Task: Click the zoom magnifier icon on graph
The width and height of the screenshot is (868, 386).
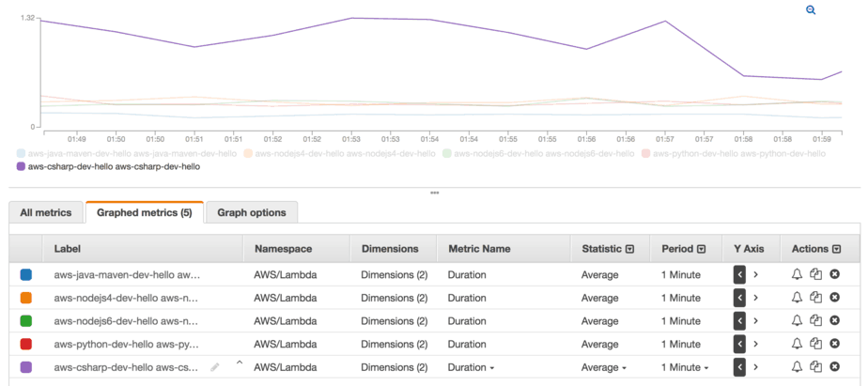Action: pyautogui.click(x=811, y=9)
